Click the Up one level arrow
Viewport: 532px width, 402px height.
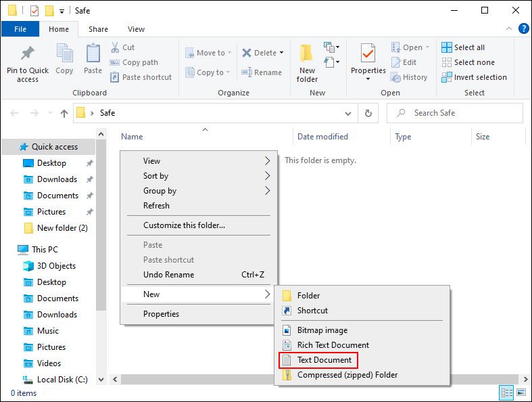coord(64,113)
